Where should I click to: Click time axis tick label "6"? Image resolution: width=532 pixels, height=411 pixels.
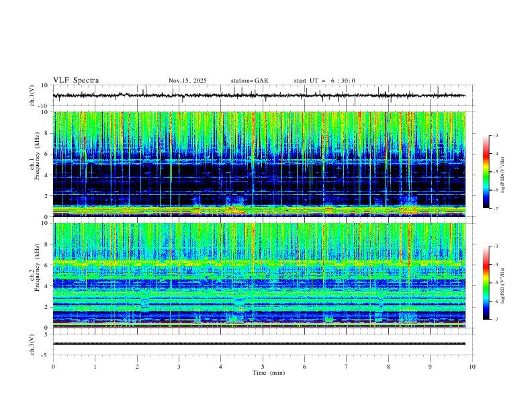pos(305,367)
